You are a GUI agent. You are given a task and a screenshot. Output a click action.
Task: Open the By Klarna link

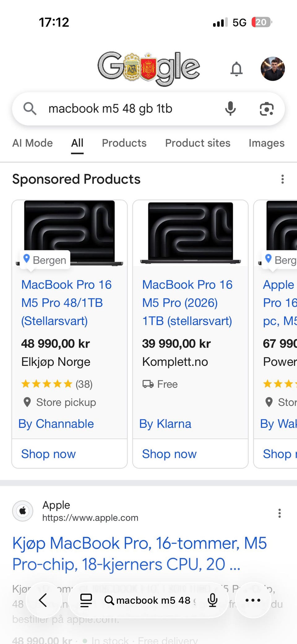165,424
